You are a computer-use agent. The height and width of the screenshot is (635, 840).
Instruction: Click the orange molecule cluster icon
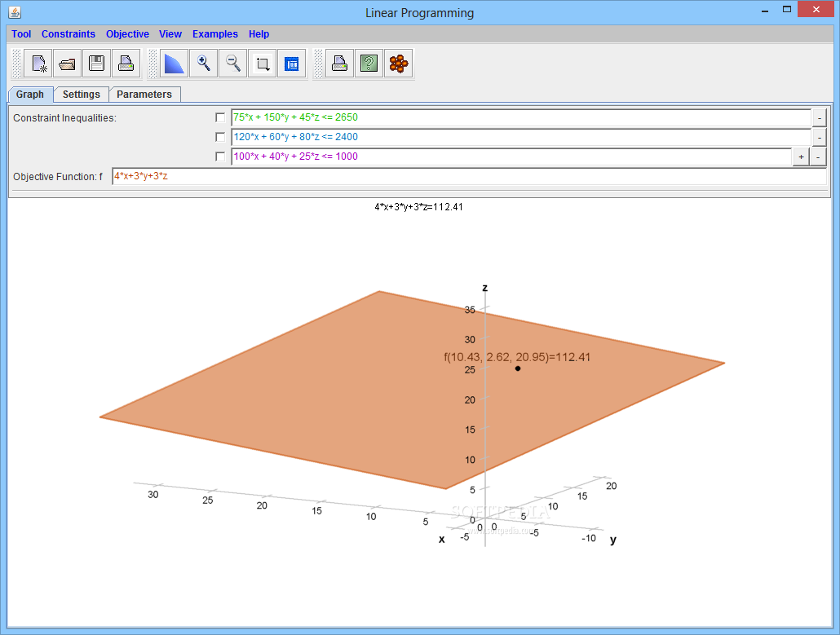click(399, 64)
